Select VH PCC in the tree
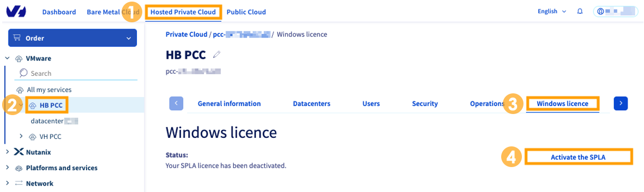 pos(50,137)
